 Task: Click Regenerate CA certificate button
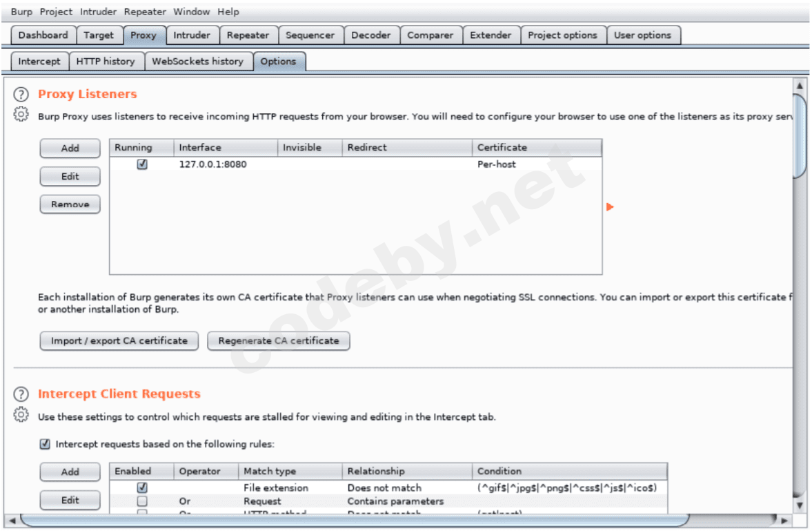point(279,340)
